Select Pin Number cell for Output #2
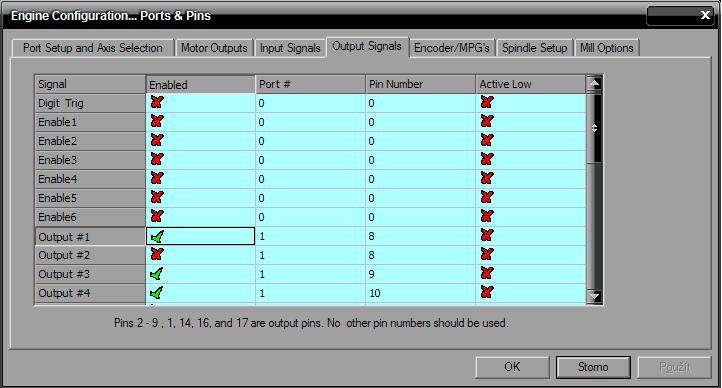 420,255
